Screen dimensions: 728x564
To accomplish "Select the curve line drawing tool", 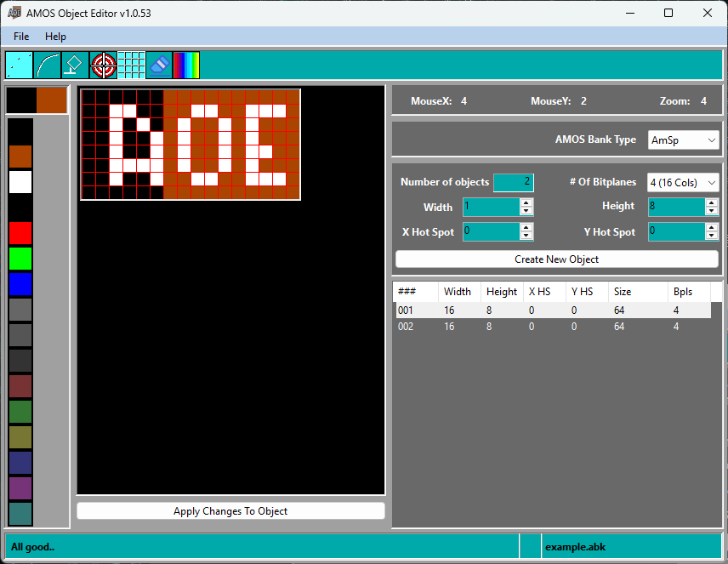I will click(47, 65).
